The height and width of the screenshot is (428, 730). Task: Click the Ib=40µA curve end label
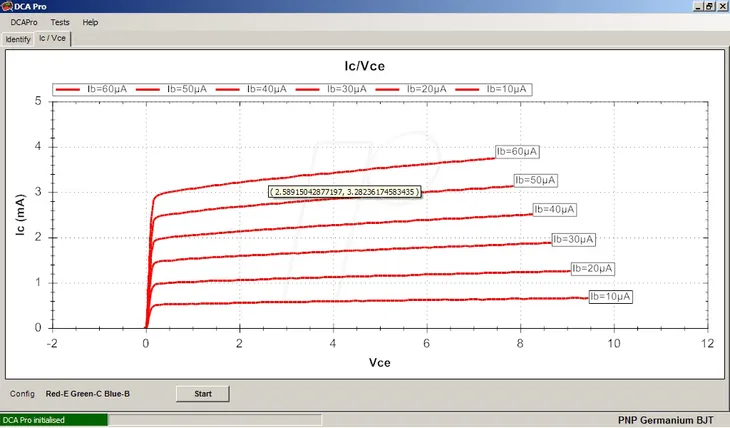pyautogui.click(x=554, y=210)
